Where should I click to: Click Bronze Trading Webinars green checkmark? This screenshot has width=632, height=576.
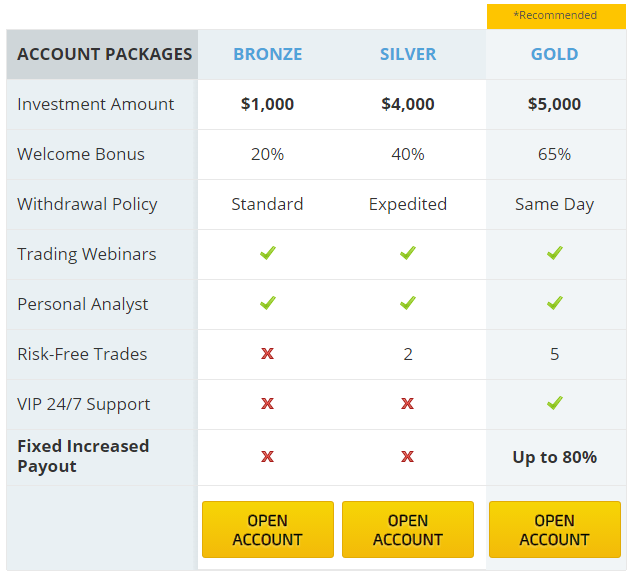tap(268, 253)
